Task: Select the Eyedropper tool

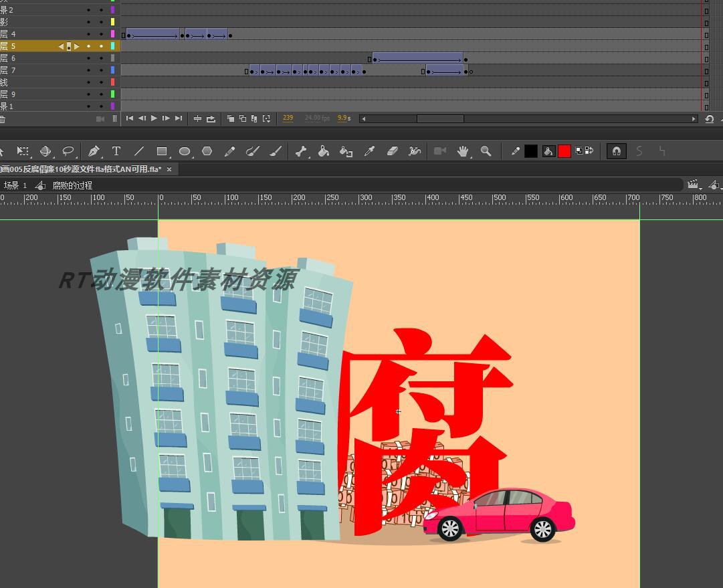Action: 370,151
